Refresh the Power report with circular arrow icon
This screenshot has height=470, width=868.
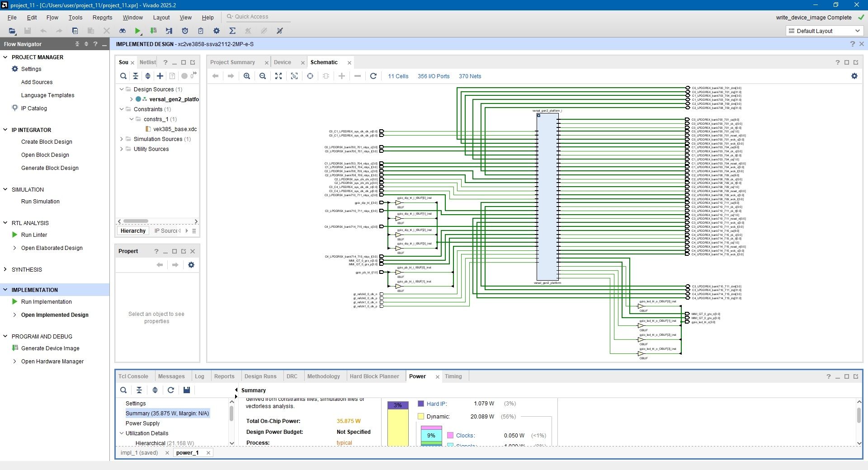point(170,390)
